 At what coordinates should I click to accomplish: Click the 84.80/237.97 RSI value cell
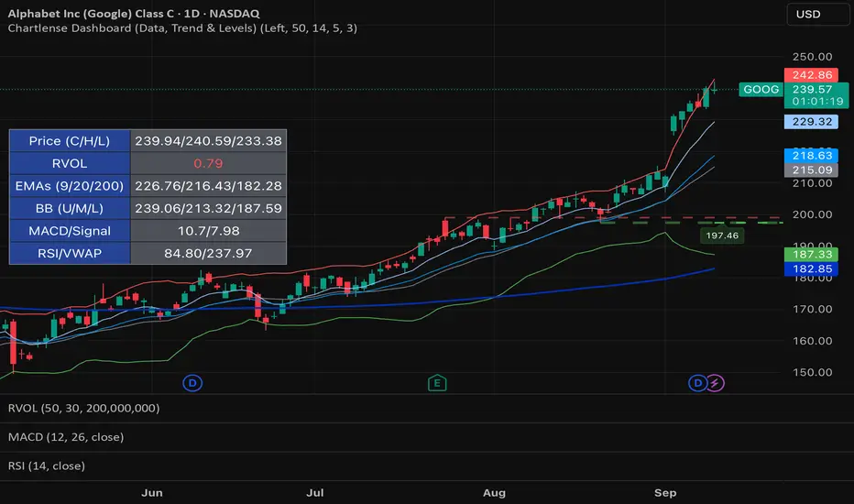(209, 253)
